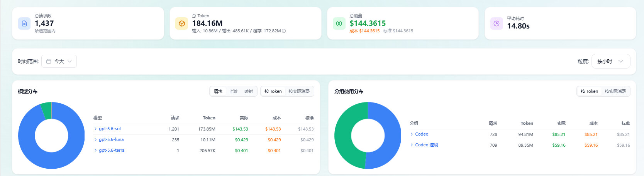
Task: Click the green half of group donut chart
Action: click(x=343, y=135)
